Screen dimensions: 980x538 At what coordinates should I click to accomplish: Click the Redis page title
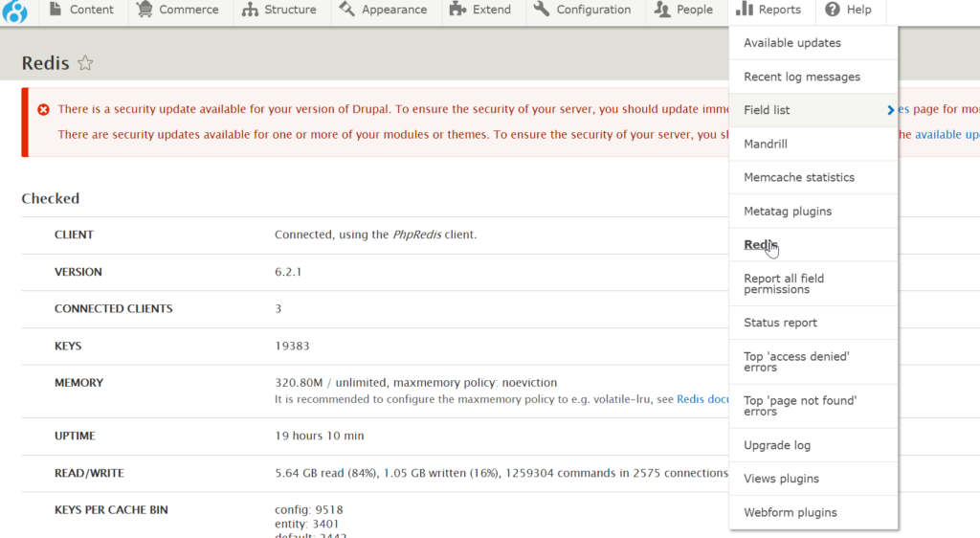pos(45,63)
